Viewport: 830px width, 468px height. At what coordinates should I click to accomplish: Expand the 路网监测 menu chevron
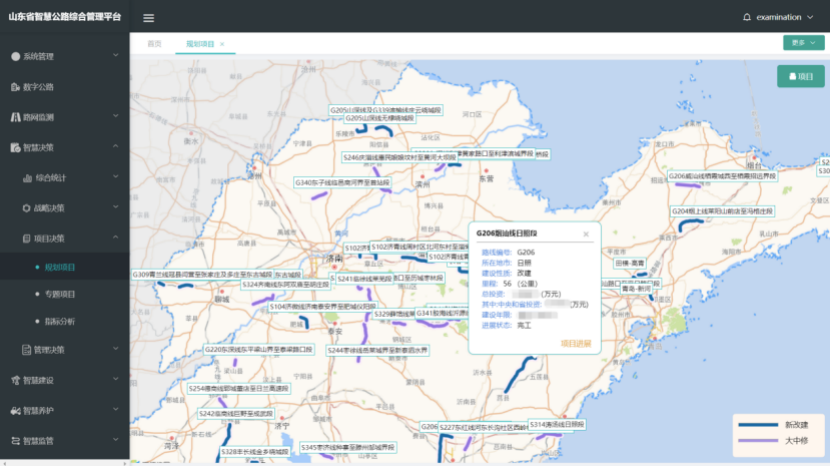[115, 116]
